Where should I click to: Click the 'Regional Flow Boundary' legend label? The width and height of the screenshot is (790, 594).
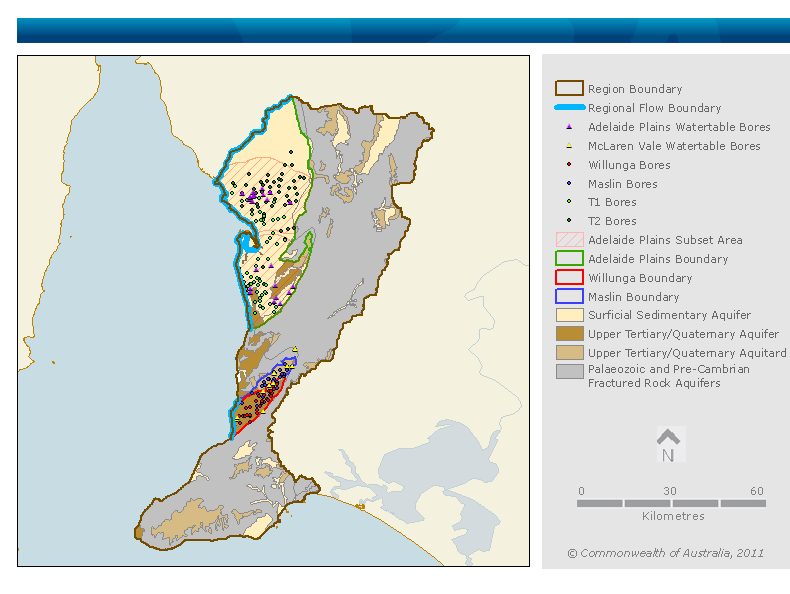tap(654, 108)
